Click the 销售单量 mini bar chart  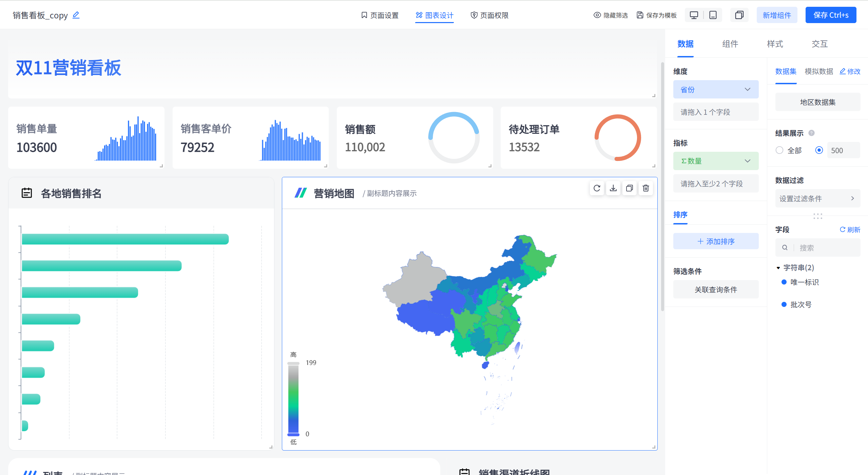(126, 139)
